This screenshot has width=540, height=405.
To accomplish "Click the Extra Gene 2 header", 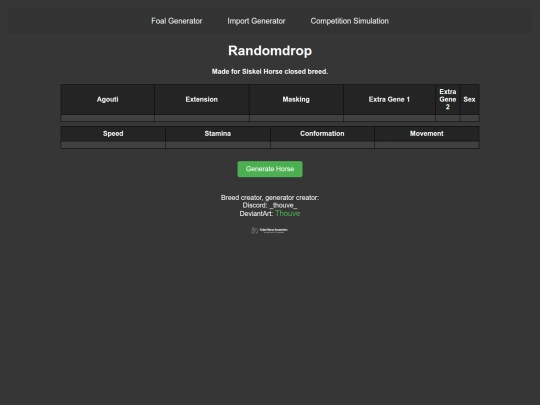I will tap(448, 100).
